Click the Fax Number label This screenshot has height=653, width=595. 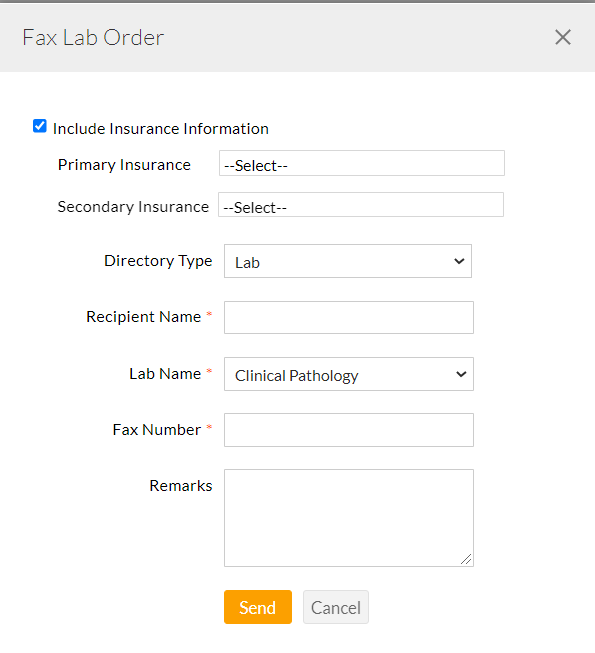click(x=157, y=429)
